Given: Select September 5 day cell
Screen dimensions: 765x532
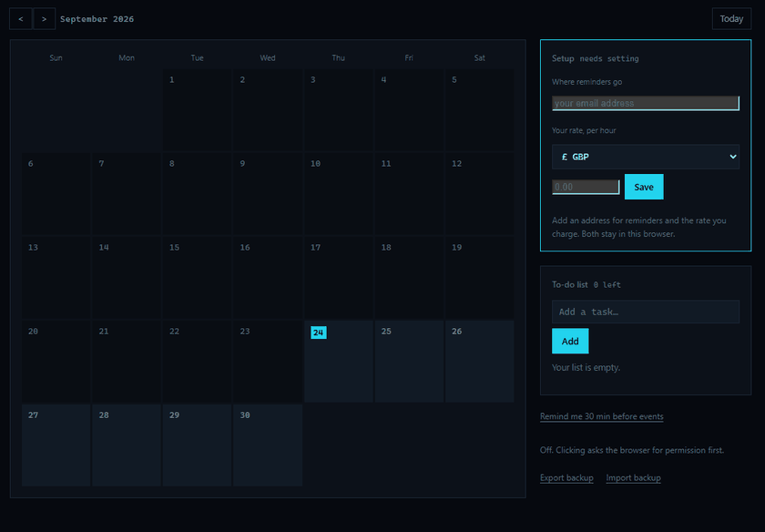Looking at the screenshot, I should point(480,110).
